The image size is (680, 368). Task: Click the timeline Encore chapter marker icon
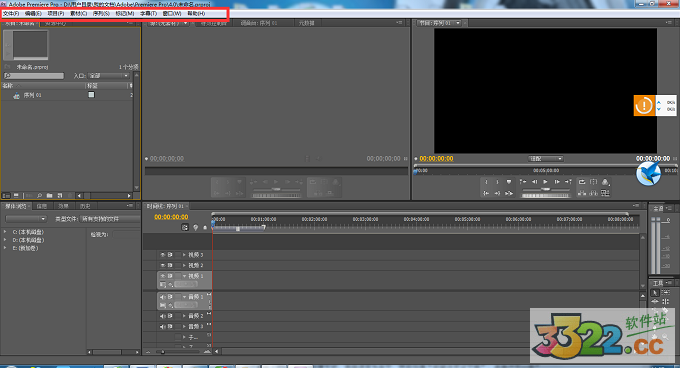(x=196, y=227)
